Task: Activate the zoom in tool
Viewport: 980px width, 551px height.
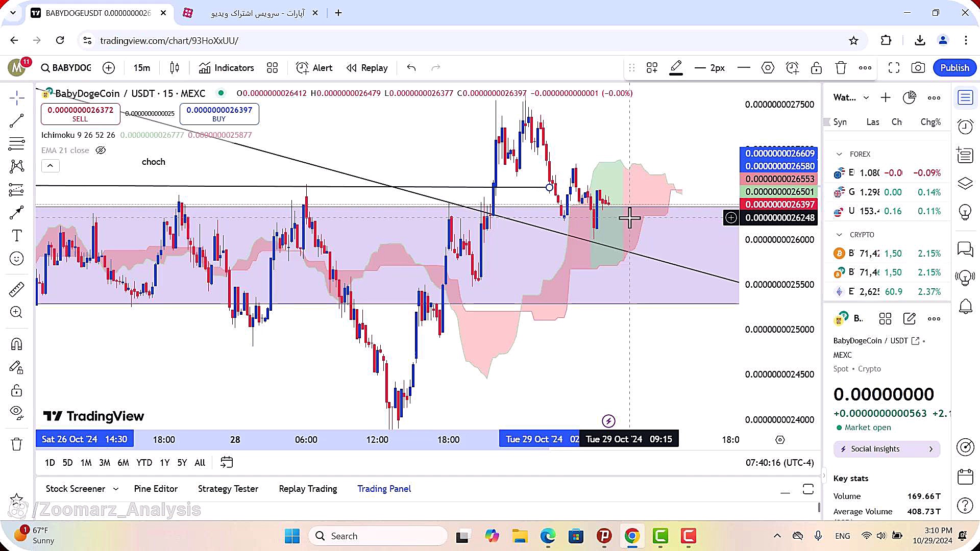Action: click(x=16, y=312)
